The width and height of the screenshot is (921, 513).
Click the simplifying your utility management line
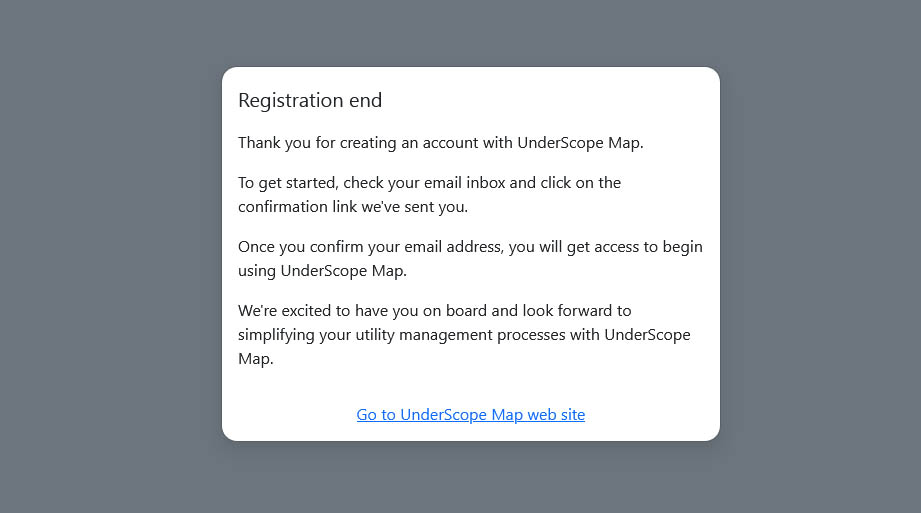[464, 335]
